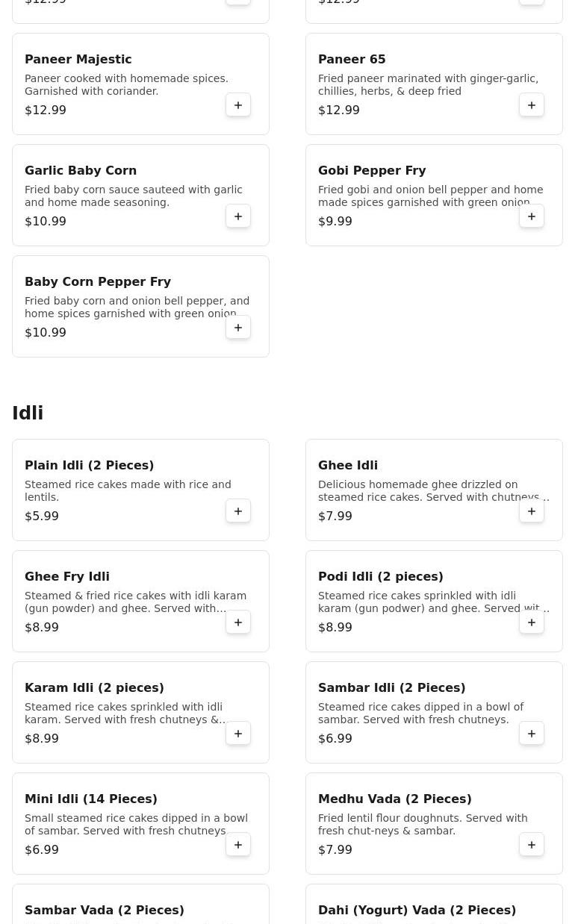Add Ghee Fry Idli to order
The height and width of the screenshot is (924, 575).
[x=238, y=622]
